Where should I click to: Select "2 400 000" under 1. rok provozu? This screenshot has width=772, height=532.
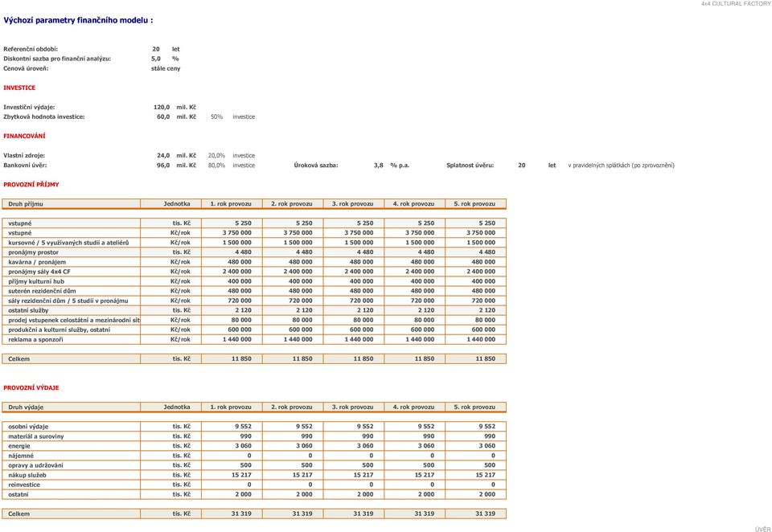pyautogui.click(x=236, y=272)
